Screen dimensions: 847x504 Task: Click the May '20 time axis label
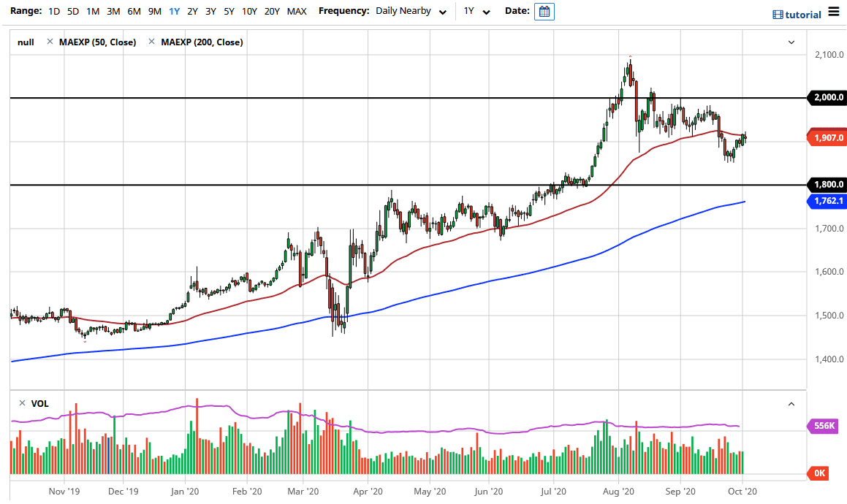click(430, 491)
